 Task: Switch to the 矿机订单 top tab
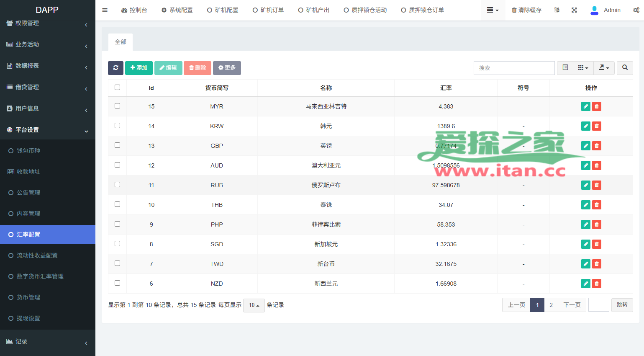(x=268, y=10)
